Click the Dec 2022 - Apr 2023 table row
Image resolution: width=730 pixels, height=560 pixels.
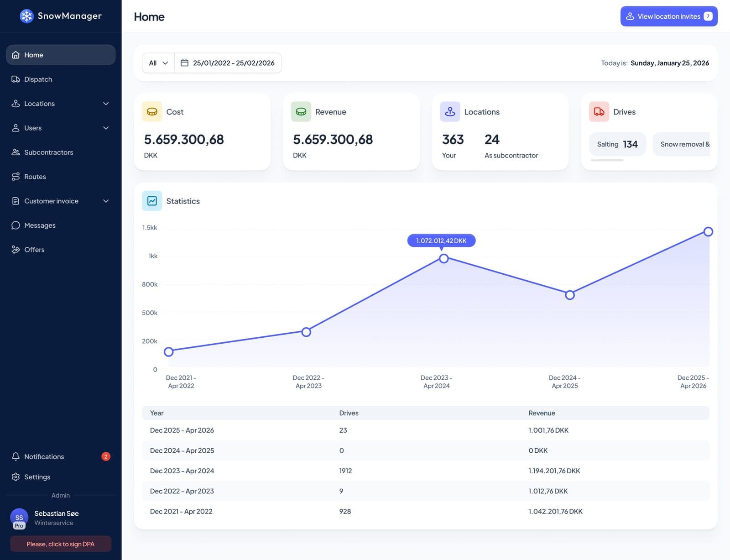(426, 491)
